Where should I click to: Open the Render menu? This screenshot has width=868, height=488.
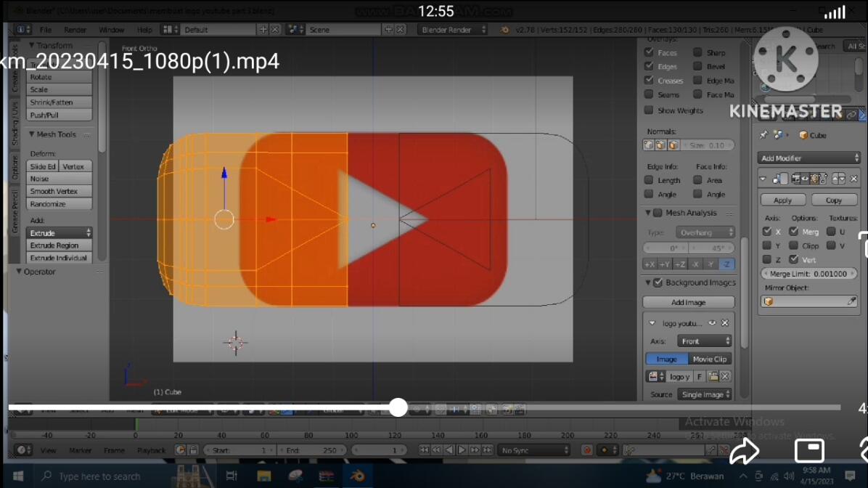tap(75, 29)
